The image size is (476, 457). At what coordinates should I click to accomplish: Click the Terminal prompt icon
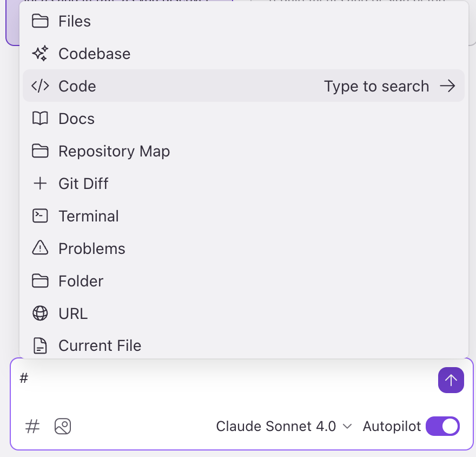click(x=40, y=216)
